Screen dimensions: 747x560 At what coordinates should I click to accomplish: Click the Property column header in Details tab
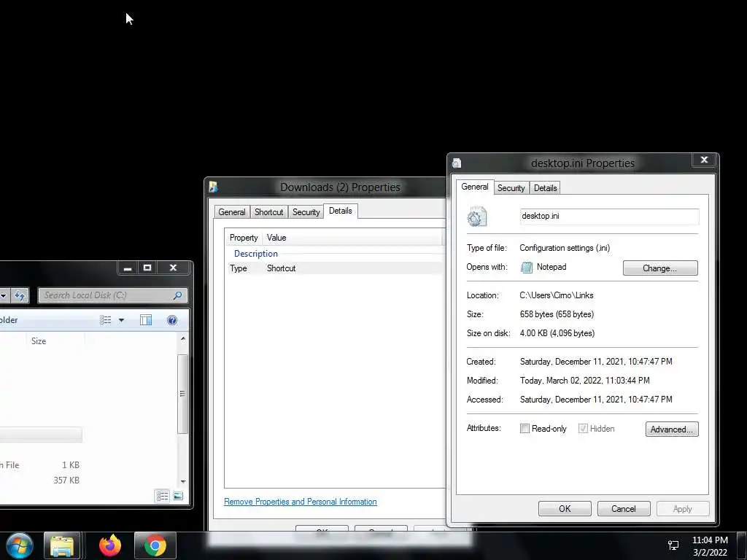(244, 238)
